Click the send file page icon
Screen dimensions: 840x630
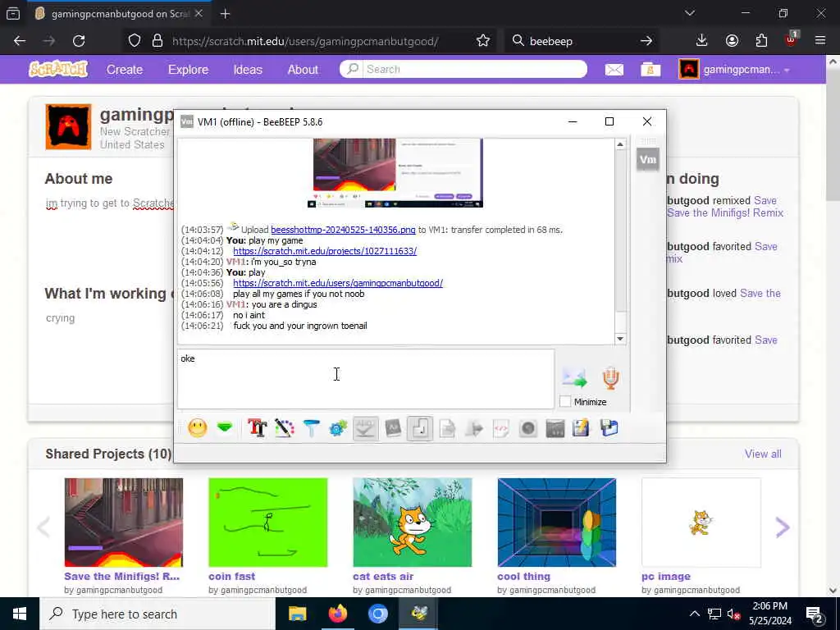[447, 428]
